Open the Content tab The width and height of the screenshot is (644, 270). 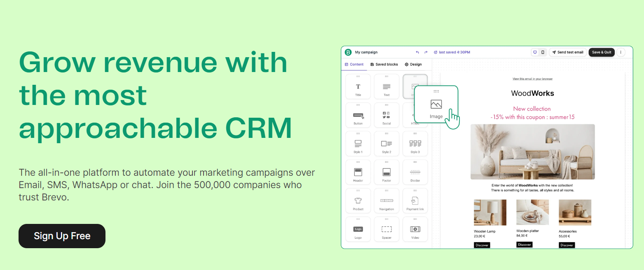tap(354, 64)
